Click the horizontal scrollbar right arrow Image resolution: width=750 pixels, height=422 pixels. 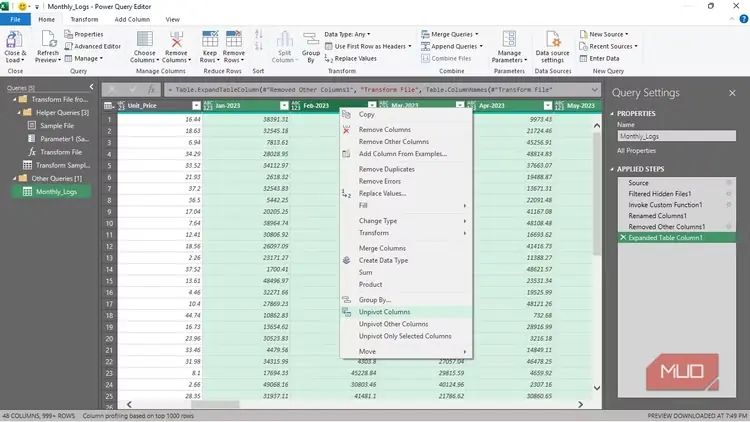580,404
